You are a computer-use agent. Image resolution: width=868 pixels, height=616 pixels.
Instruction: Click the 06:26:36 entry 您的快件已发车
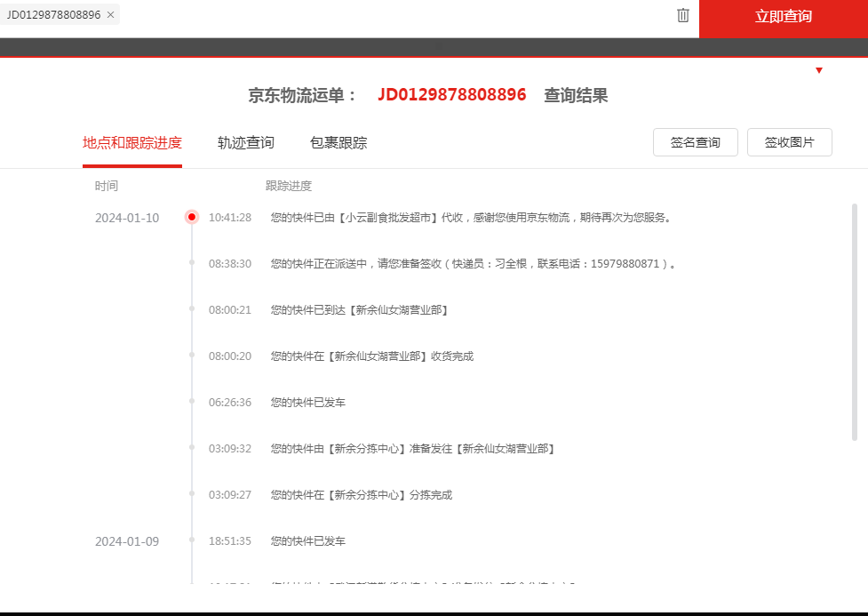coord(307,402)
